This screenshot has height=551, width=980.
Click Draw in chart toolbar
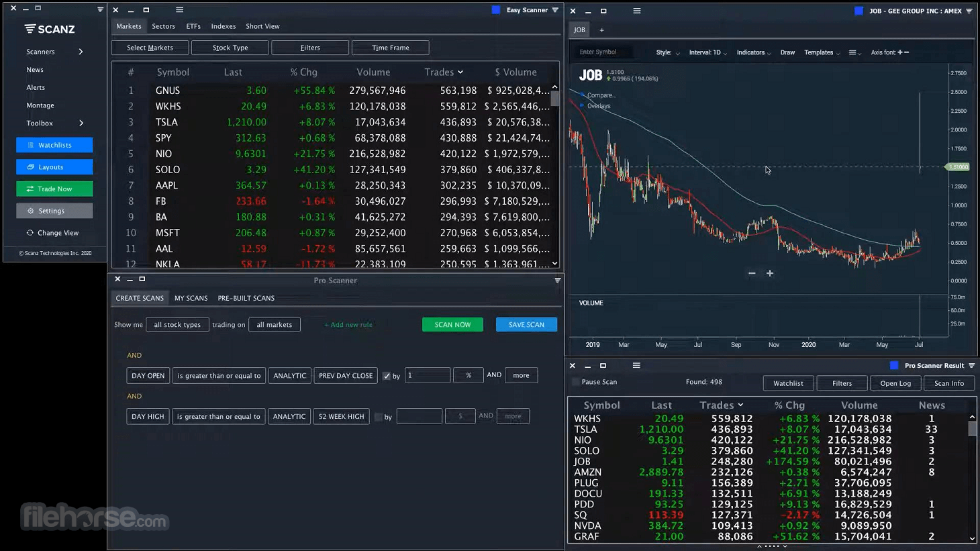click(788, 52)
